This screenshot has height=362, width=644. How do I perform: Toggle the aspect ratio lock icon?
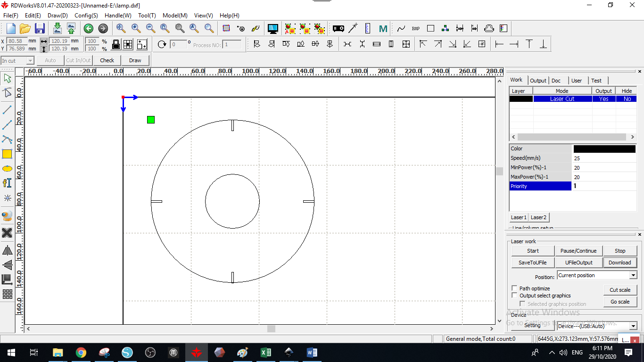click(116, 45)
